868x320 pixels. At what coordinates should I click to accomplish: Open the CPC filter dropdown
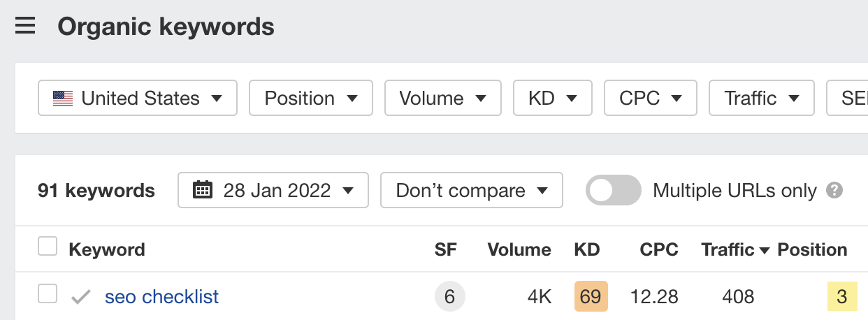[x=650, y=99]
